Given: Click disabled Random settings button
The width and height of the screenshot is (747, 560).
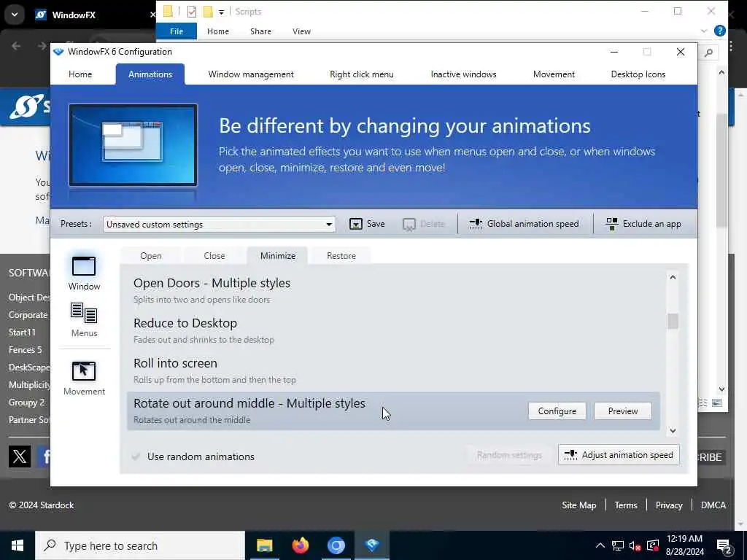Looking at the screenshot, I should (509, 455).
